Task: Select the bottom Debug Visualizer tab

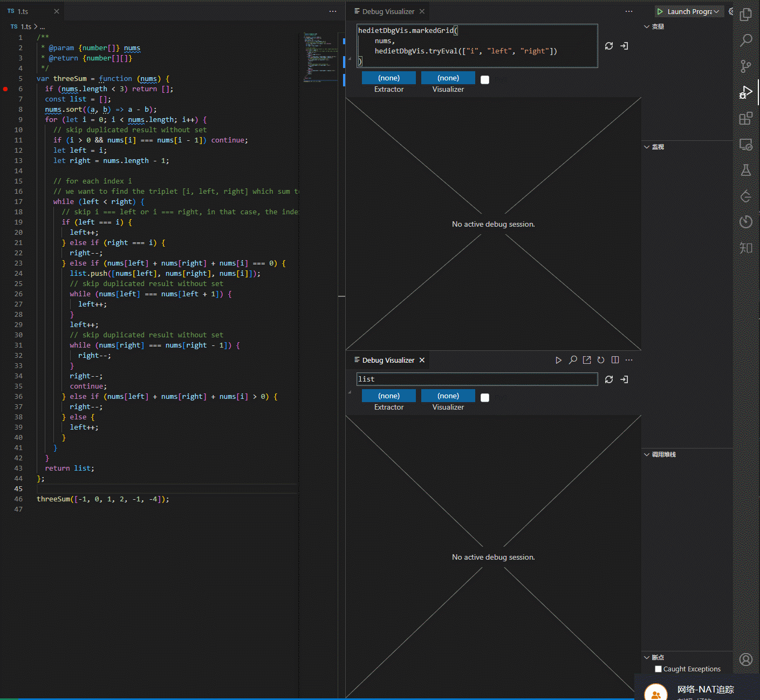Action: pyautogui.click(x=388, y=360)
